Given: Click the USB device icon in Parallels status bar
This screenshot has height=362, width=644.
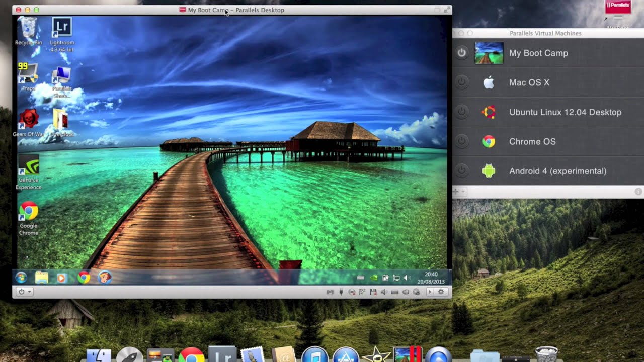Looking at the screenshot, I should tap(341, 292).
